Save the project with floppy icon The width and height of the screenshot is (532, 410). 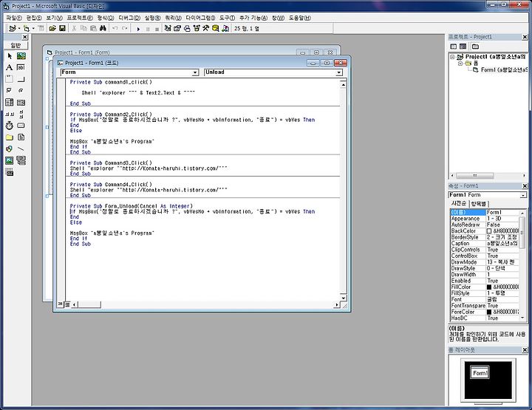pos(62,29)
